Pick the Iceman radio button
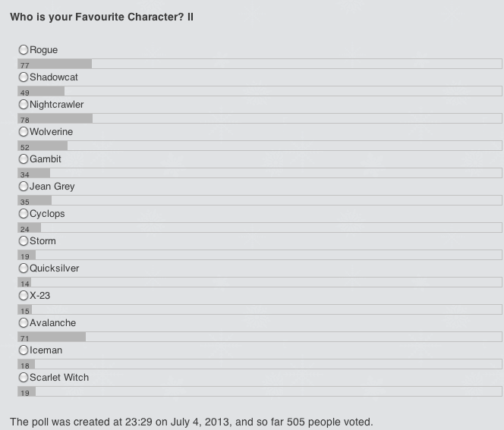 pos(24,350)
